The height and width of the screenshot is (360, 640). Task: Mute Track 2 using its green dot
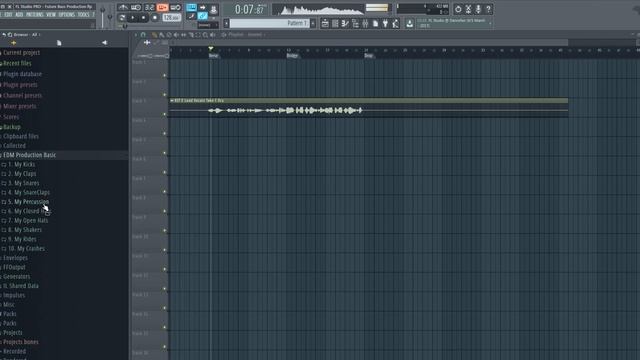point(165,95)
